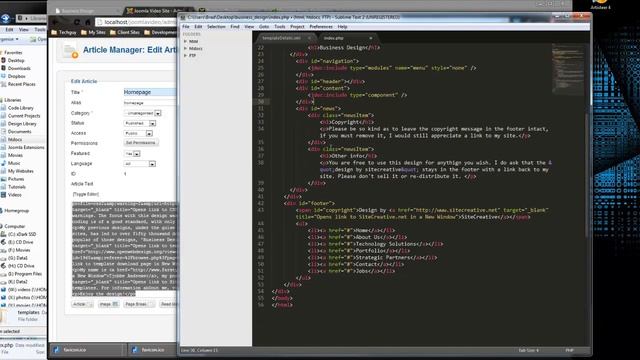Select the Joomla Video Site browser tab
This screenshot has width=640, height=360.
coord(158,11)
